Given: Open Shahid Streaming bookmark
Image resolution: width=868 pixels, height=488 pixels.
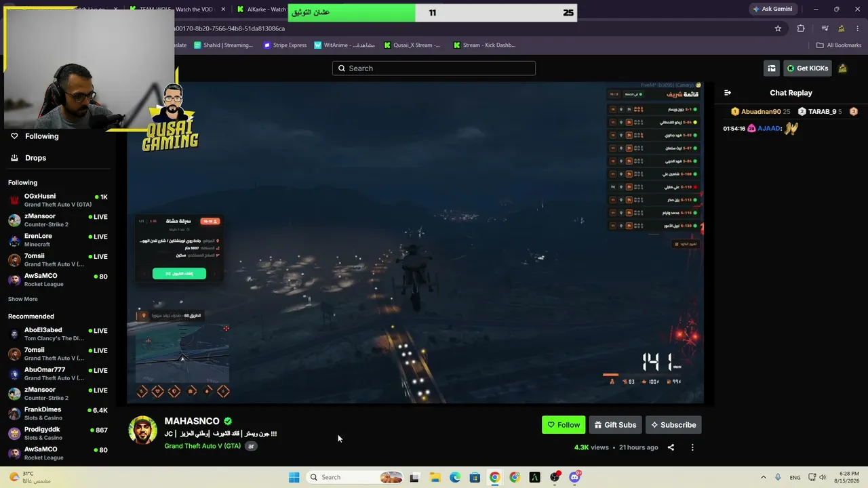Looking at the screenshot, I should pyautogui.click(x=224, y=45).
